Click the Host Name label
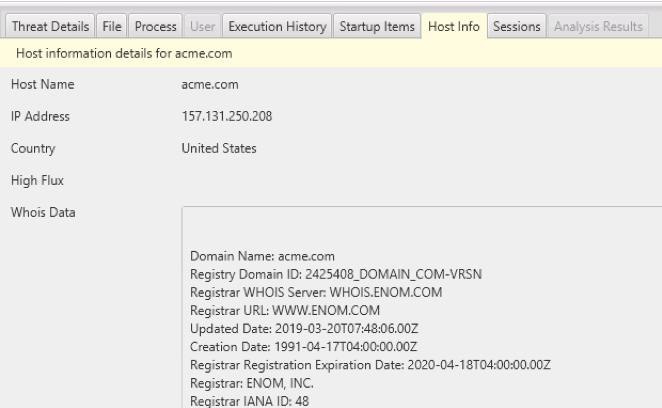The image size is (662, 408). pyautogui.click(x=43, y=84)
